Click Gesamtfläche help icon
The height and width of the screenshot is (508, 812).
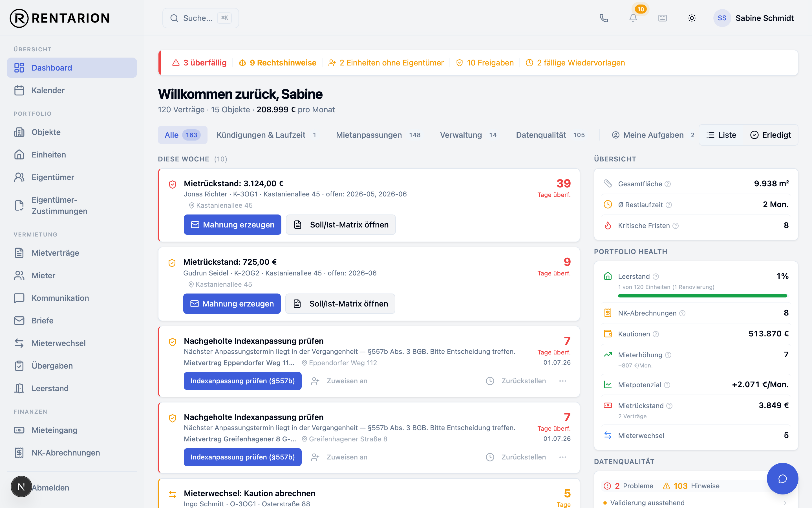coord(668,184)
